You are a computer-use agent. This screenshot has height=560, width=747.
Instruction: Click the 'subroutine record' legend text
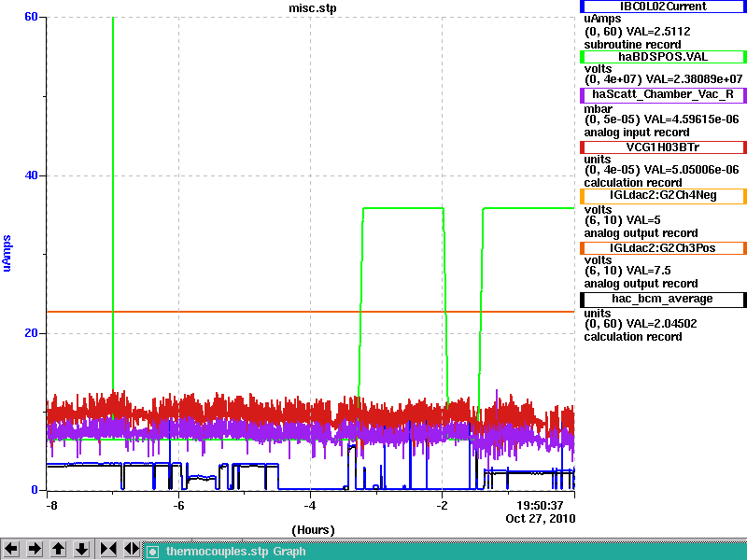click(x=633, y=45)
